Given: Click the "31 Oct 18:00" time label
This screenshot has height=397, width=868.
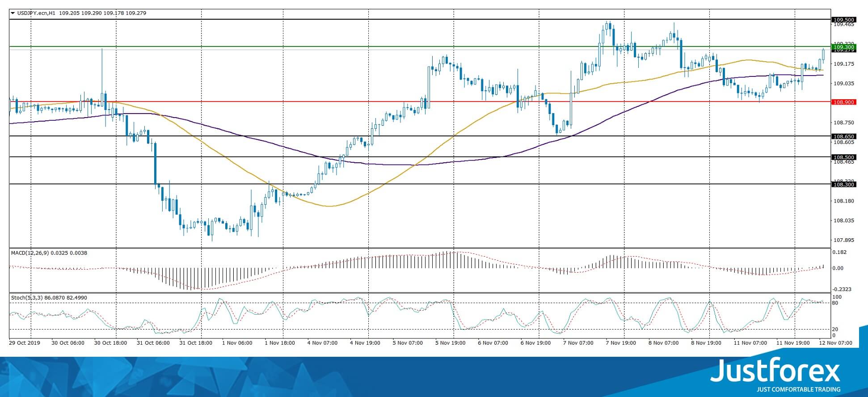Looking at the screenshot, I should coord(196,343).
